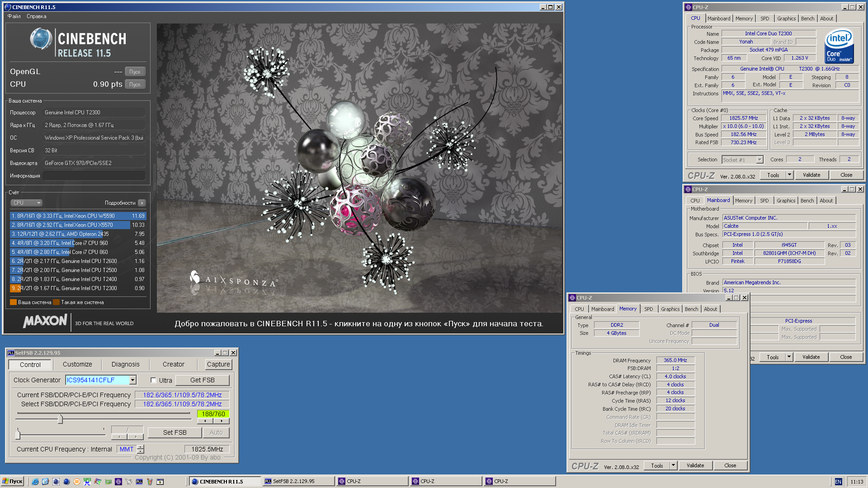Viewport: 868px width, 488px height.
Task: Click the Cinebench sphere quick launch icon
Action: [66, 482]
